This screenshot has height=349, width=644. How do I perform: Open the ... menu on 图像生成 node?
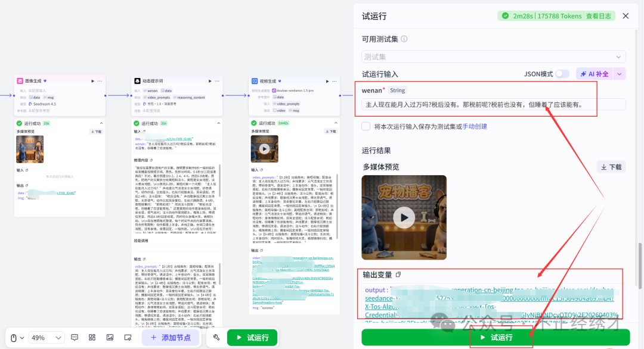click(100, 81)
